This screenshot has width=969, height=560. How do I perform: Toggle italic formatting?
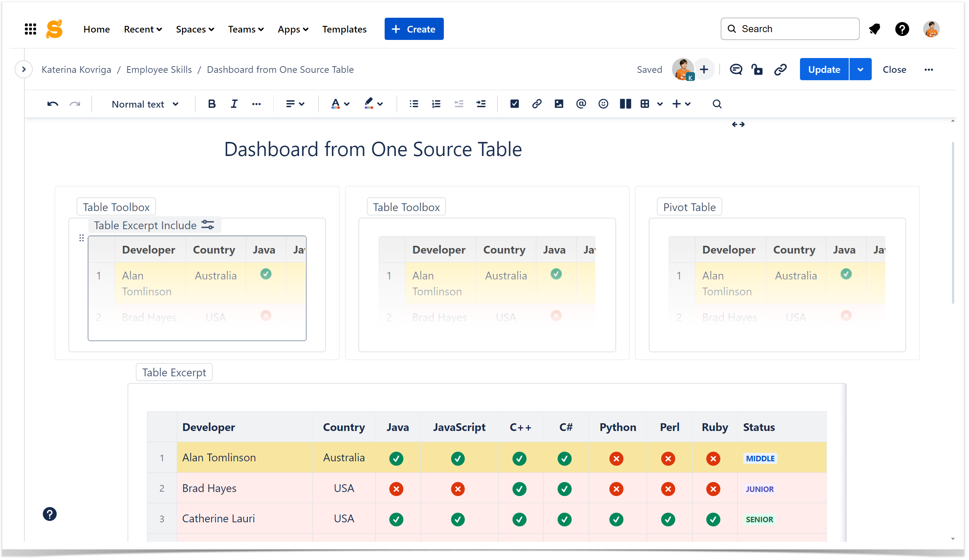(x=234, y=104)
